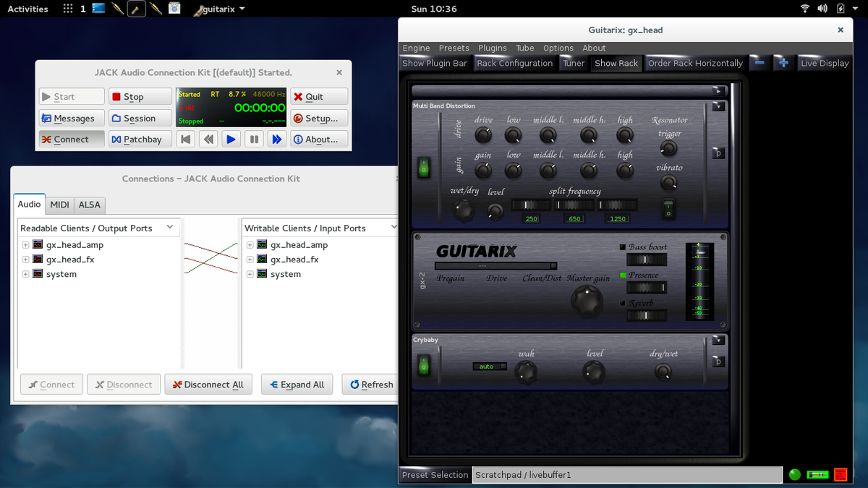Screen dimensions: 868x488
Task: Switch to the MIDI tab
Action: [x=60, y=205]
